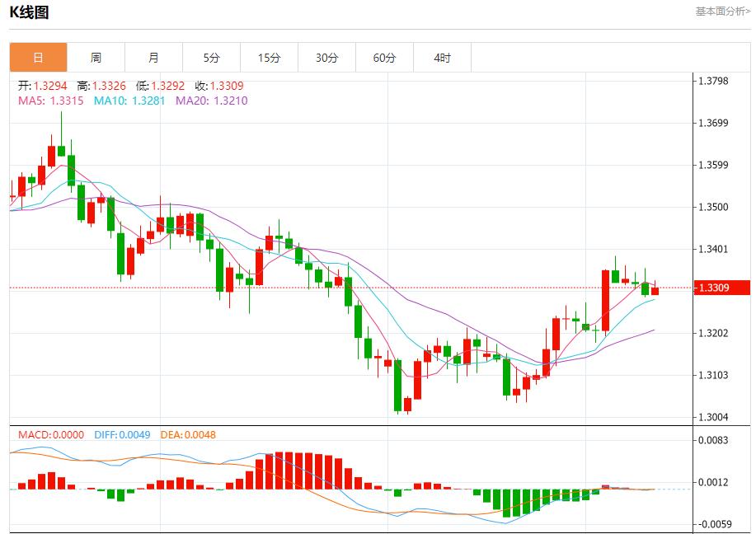756x534 pixels.
Task: Switch to the 月 monthly tab
Action: [153, 58]
